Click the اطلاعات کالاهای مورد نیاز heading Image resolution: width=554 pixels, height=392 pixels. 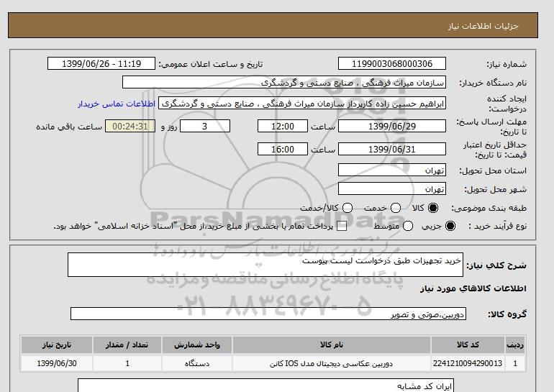473,288
